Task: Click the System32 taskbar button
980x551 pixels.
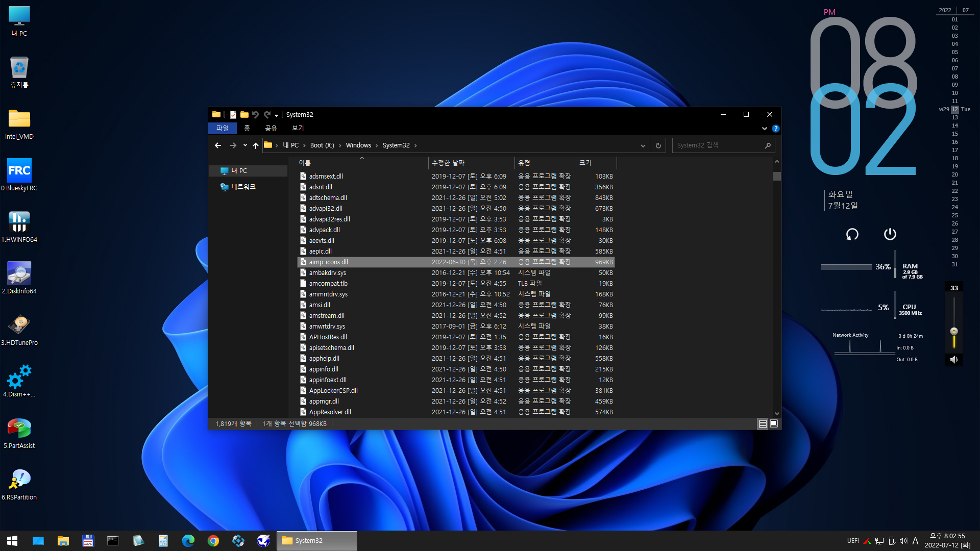Action: click(x=317, y=541)
